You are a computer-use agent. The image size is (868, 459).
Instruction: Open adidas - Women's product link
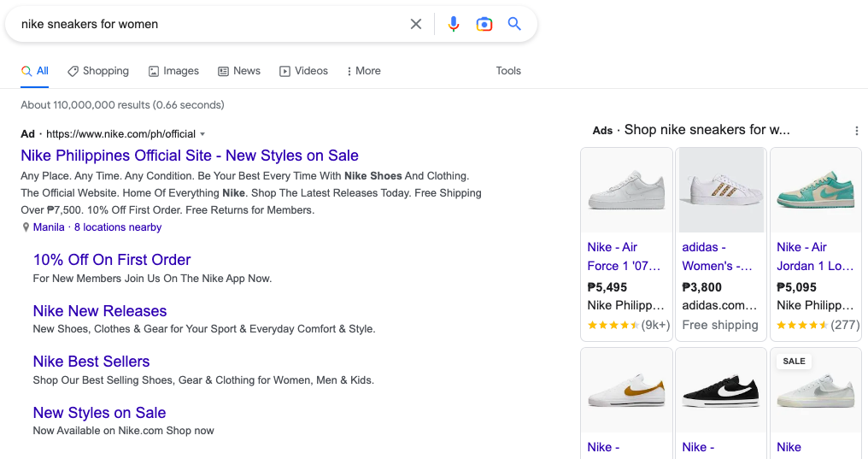point(717,256)
